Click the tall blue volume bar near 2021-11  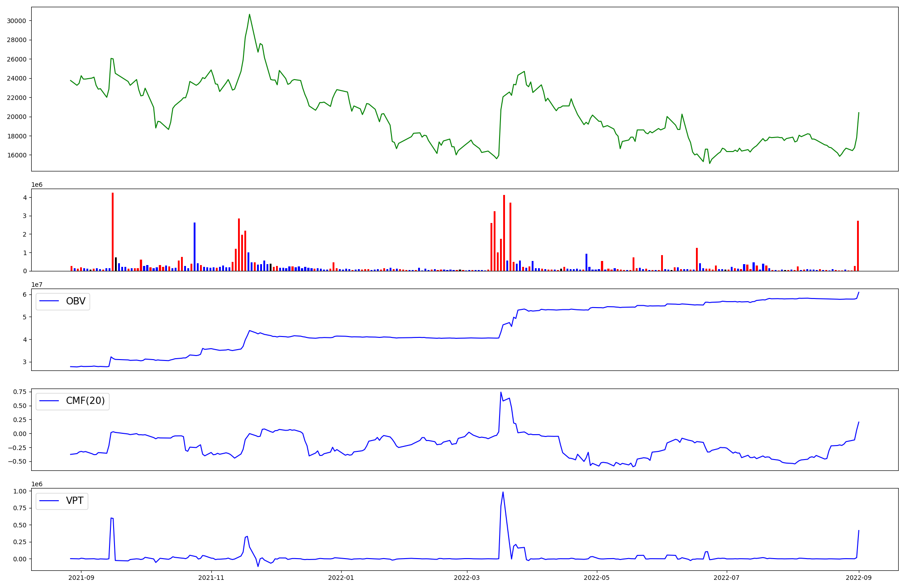[195, 247]
